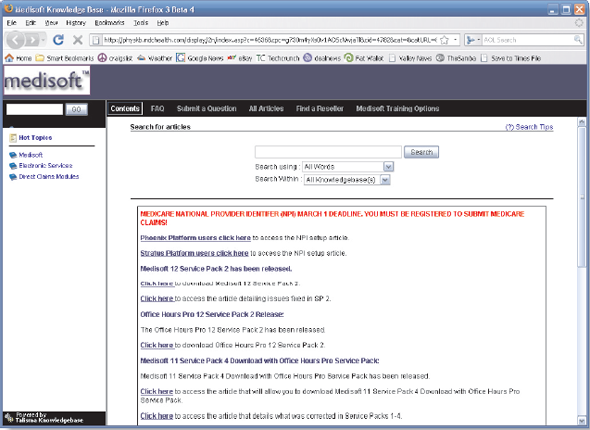590x430 pixels.
Task: Open the address bar history dropdown arrow
Action: [455, 40]
